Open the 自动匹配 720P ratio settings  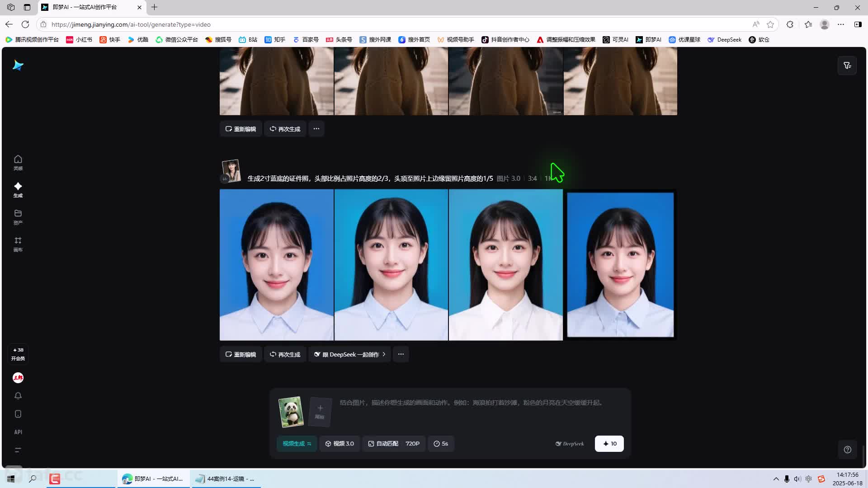pyautogui.click(x=393, y=444)
